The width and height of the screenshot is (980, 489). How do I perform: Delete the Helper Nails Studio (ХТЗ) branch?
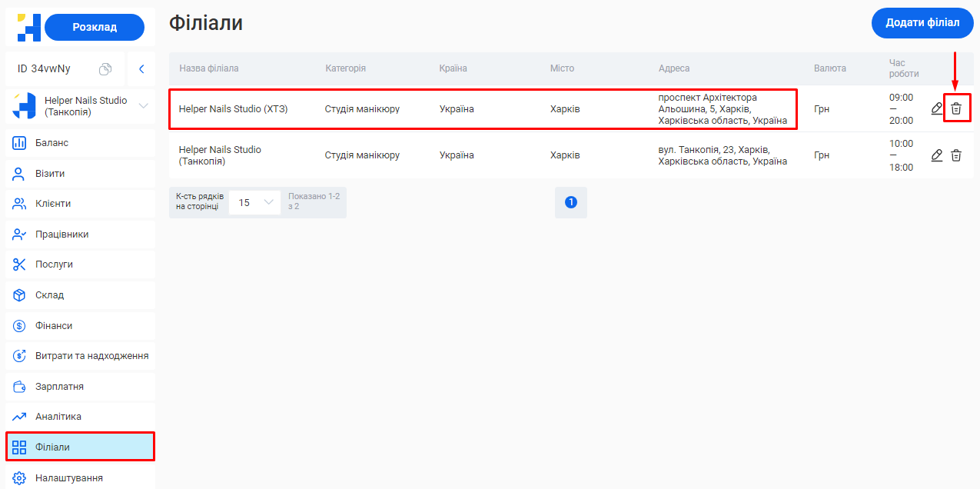956,108
